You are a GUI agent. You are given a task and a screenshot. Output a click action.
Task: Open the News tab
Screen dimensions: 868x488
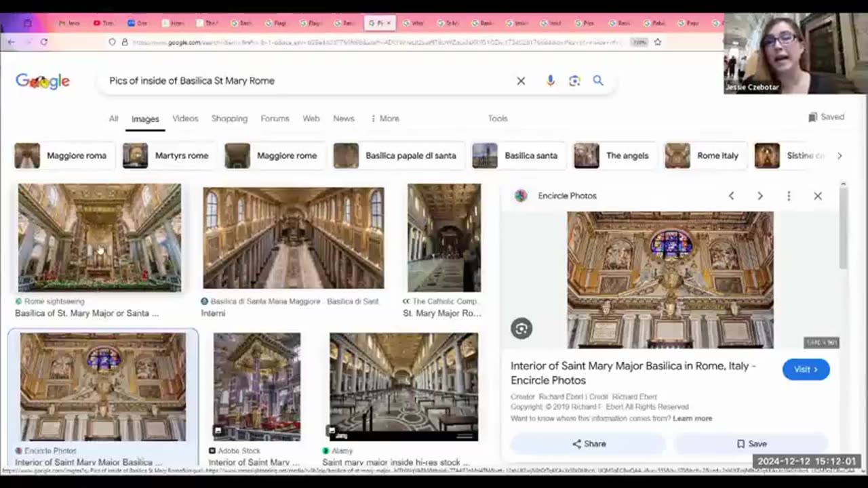tap(344, 118)
